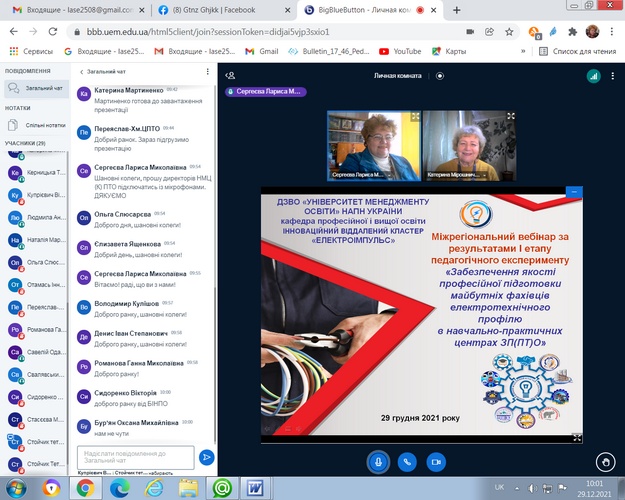625x500 pixels.
Task: Send the chat message arrow button
Action: (x=206, y=457)
